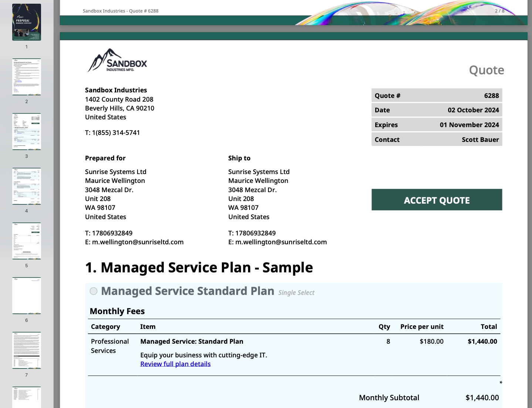Image resolution: width=532 pixels, height=408 pixels.
Task: Click the m.wellington@sunriseltd.com email under Prepared for
Action: (x=138, y=242)
